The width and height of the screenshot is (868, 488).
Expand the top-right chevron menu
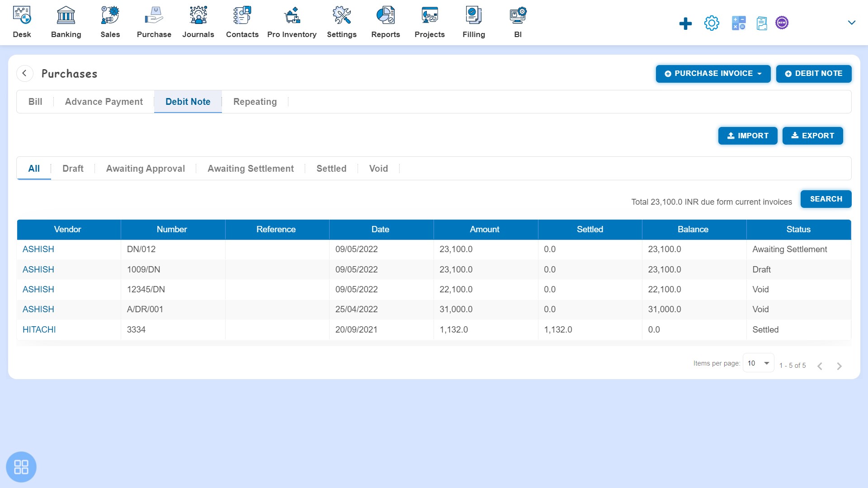click(x=852, y=22)
